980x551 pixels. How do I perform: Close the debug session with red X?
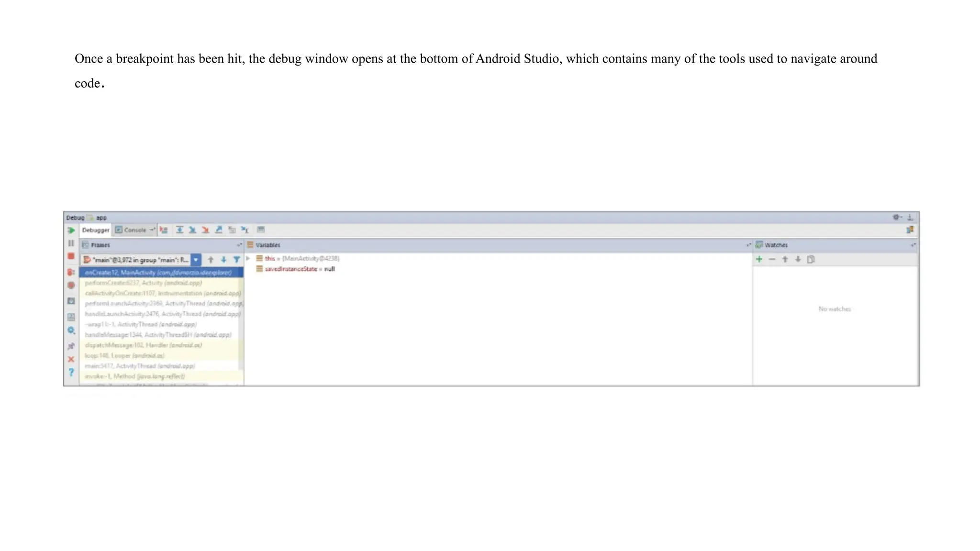pyautogui.click(x=71, y=359)
